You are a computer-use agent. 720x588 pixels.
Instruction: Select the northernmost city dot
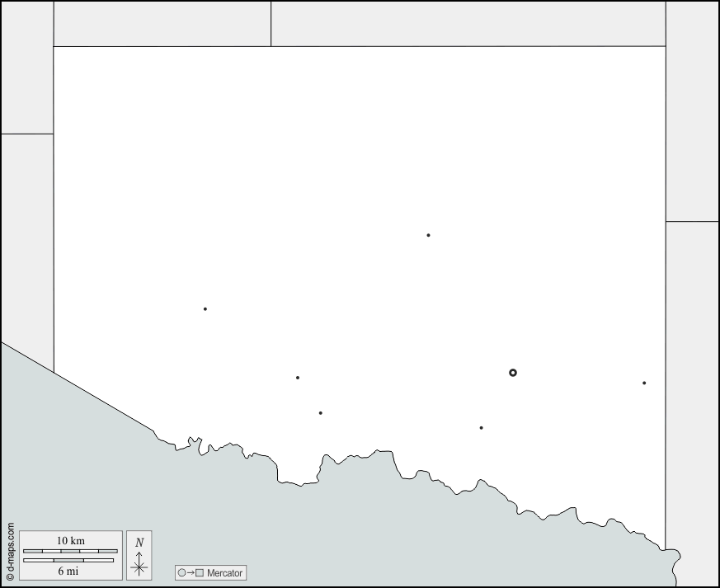tap(428, 235)
